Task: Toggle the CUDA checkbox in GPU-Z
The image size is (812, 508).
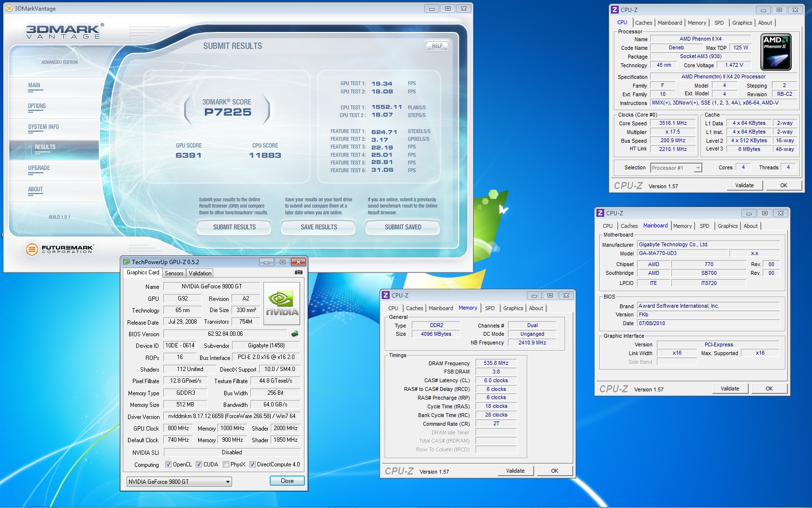Action: pos(199,464)
